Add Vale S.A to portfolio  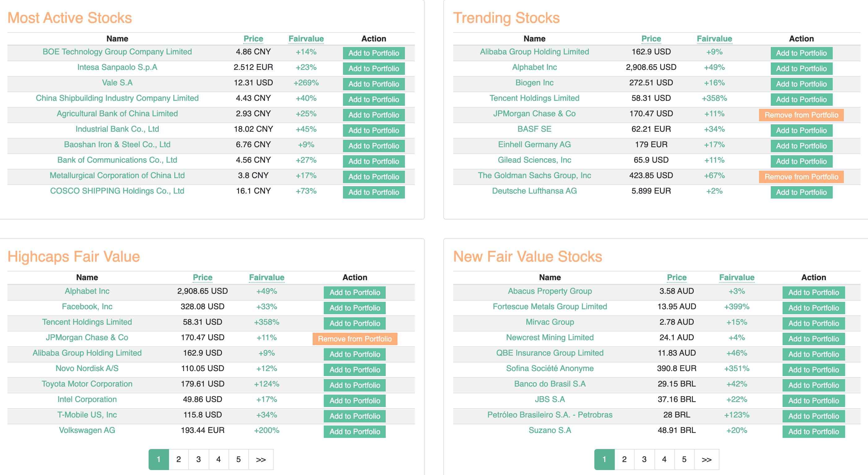373,84
